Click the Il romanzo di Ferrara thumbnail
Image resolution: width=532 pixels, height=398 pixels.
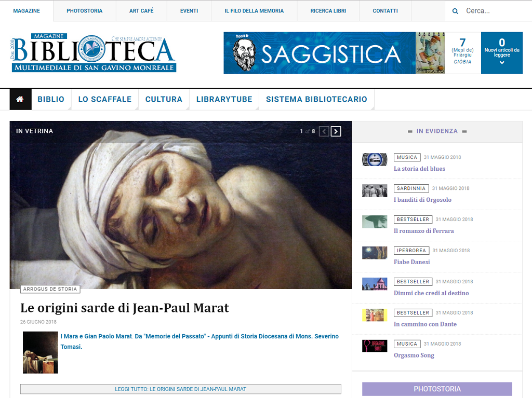coord(375,222)
